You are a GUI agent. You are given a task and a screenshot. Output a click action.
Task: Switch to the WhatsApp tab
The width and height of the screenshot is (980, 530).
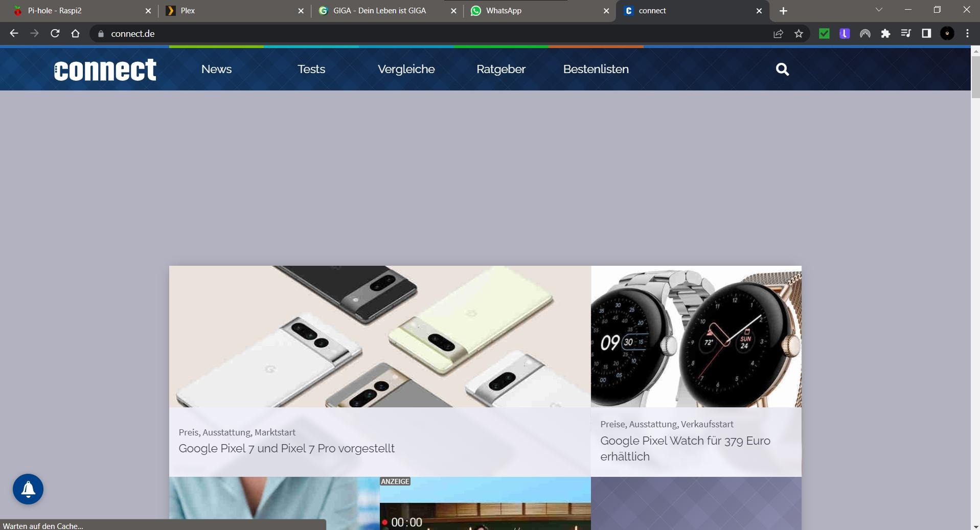tap(537, 11)
